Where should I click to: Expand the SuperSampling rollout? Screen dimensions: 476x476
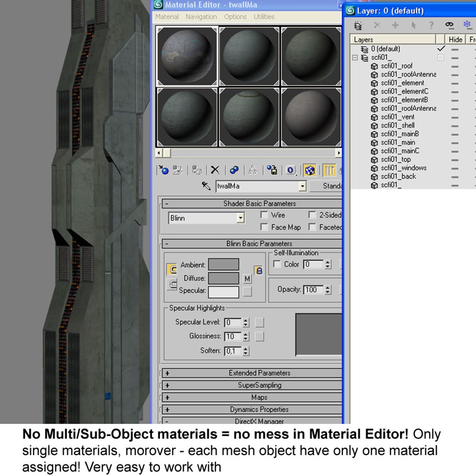coord(252,385)
